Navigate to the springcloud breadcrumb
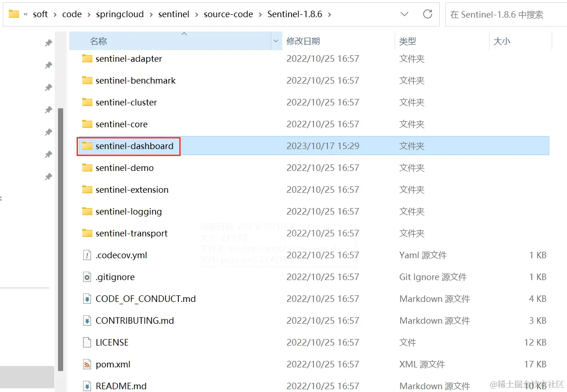Viewport: 567px width, 392px height. 120,14
